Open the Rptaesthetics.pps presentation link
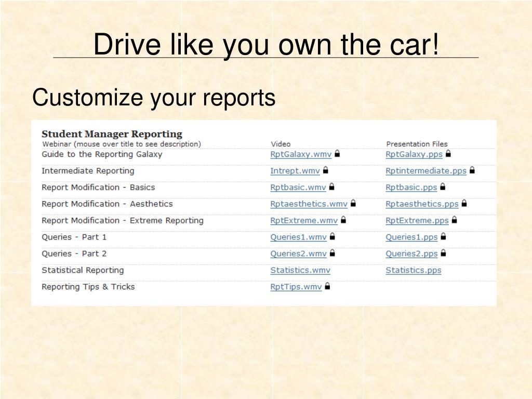 click(x=422, y=204)
